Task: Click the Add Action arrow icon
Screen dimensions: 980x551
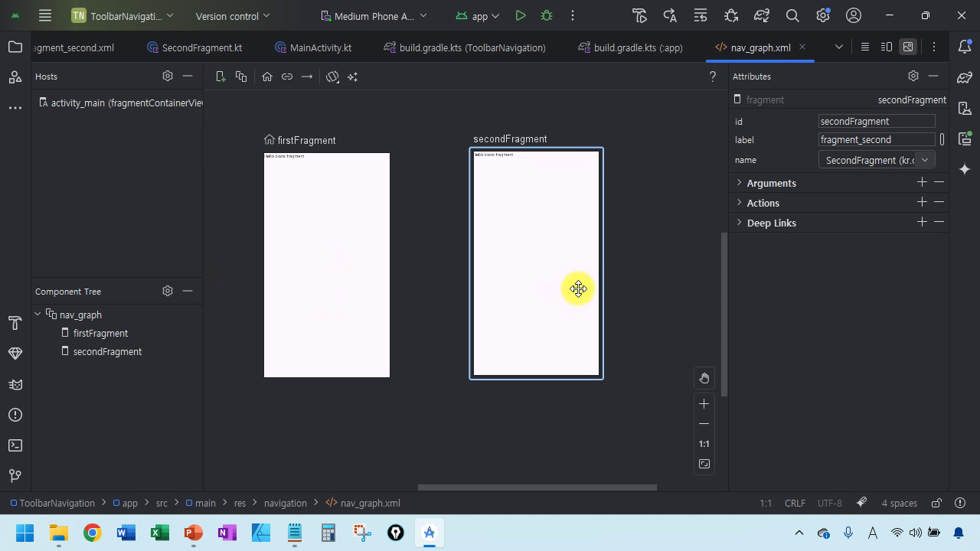Action: (x=307, y=77)
